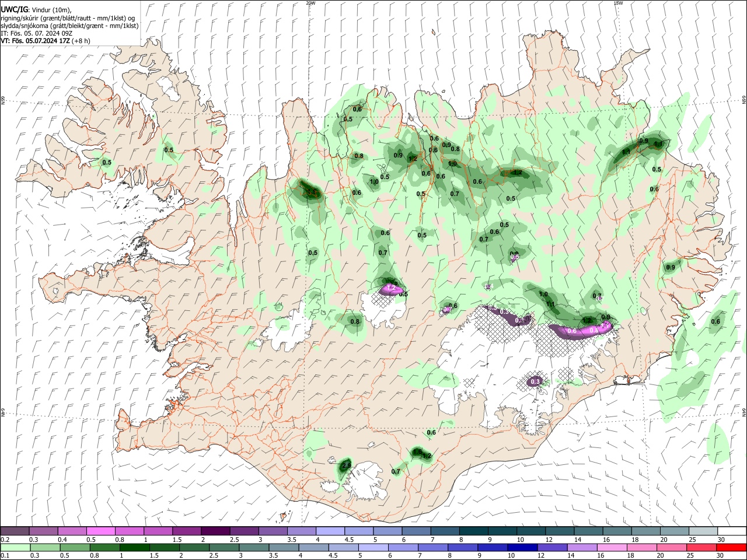The height and width of the screenshot is (560, 747).
Task: Select the bright magenta 0.5 snow scale swatch
Action: [100, 531]
